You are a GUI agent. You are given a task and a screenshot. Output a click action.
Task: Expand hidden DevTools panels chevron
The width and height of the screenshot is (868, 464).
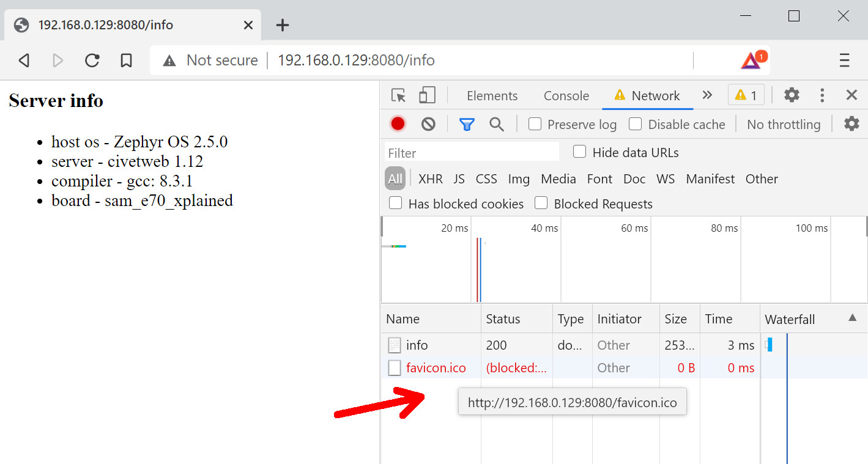click(707, 95)
